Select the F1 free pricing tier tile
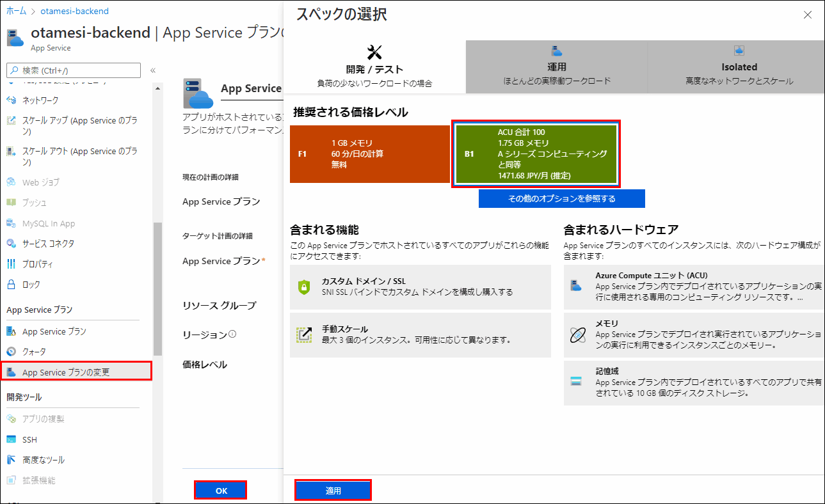This screenshot has height=504, width=825. (370, 154)
